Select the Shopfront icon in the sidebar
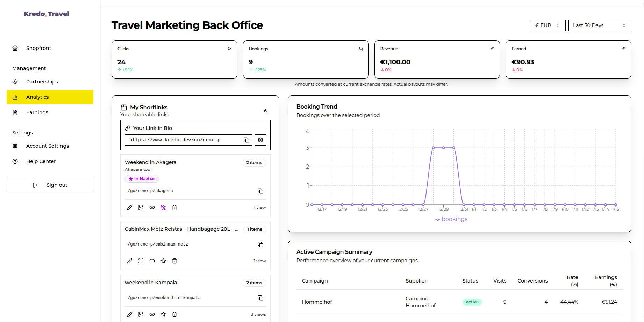644x322 pixels. pyautogui.click(x=15, y=48)
